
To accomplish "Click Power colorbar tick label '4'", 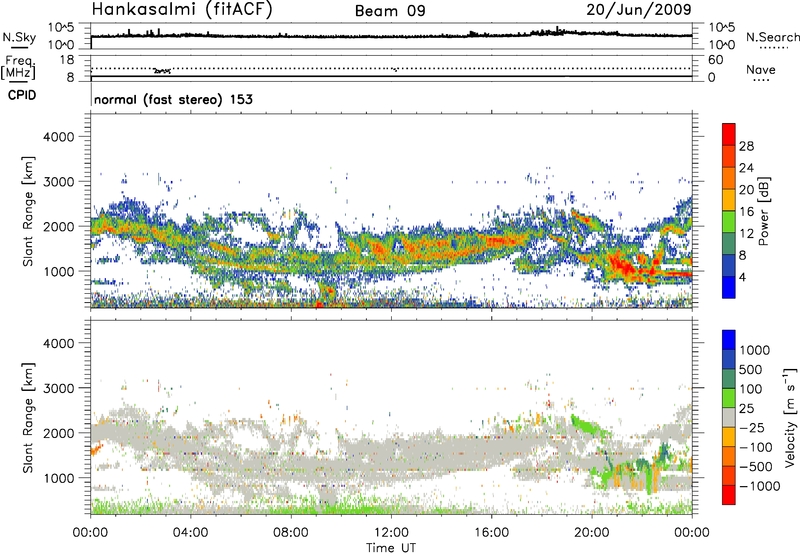I will [x=743, y=277].
